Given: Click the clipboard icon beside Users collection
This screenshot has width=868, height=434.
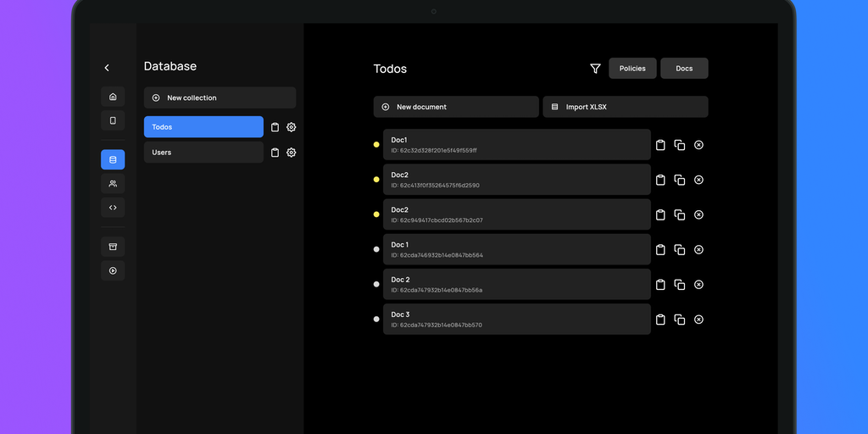Looking at the screenshot, I should [275, 153].
